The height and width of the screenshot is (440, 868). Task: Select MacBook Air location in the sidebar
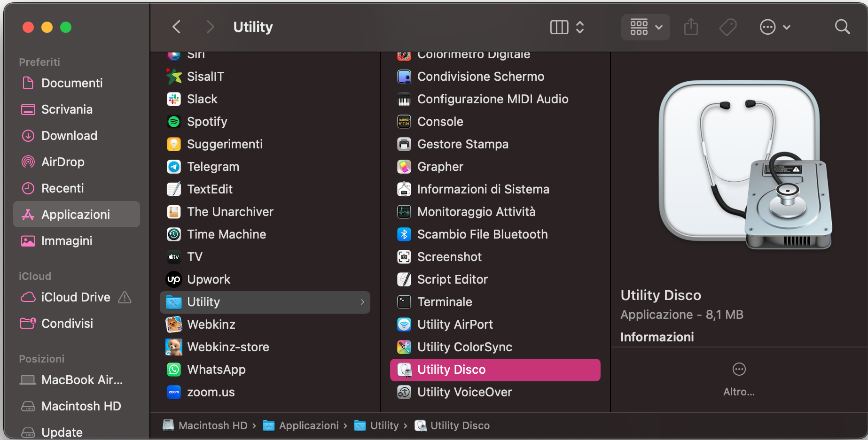(x=77, y=380)
